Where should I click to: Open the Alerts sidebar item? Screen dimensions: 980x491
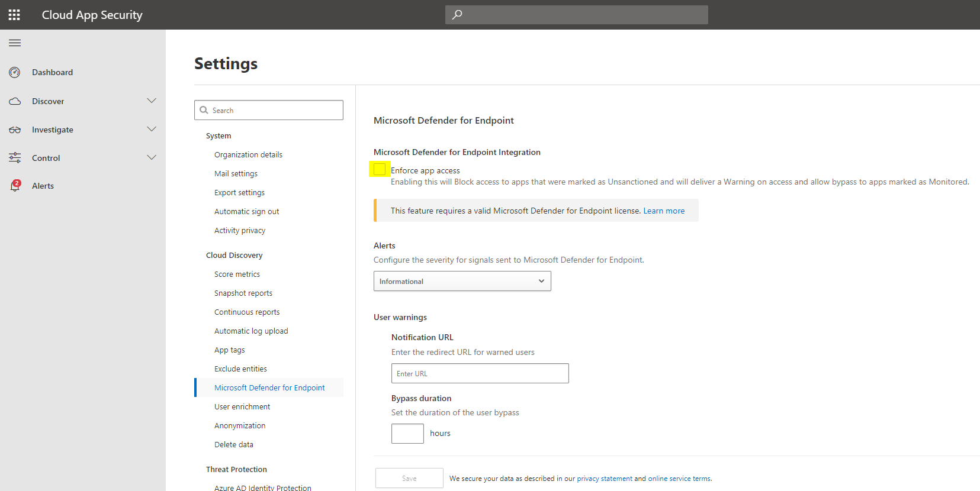(x=43, y=186)
